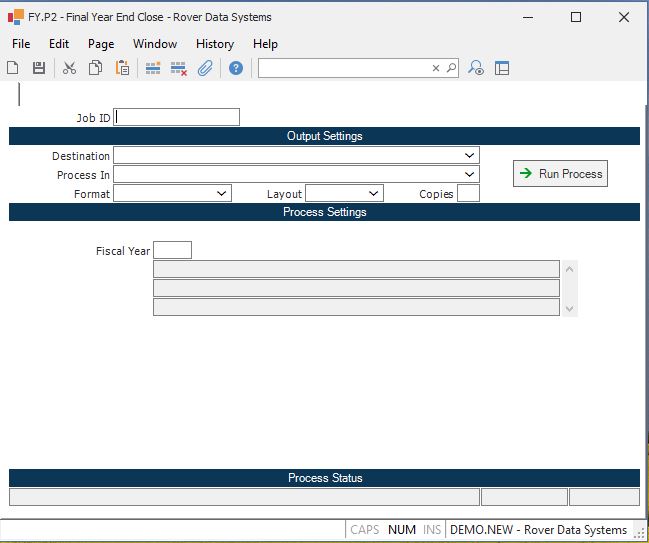Focus the Fiscal Year field
Screen dimensions: 649x543
pos(172,250)
